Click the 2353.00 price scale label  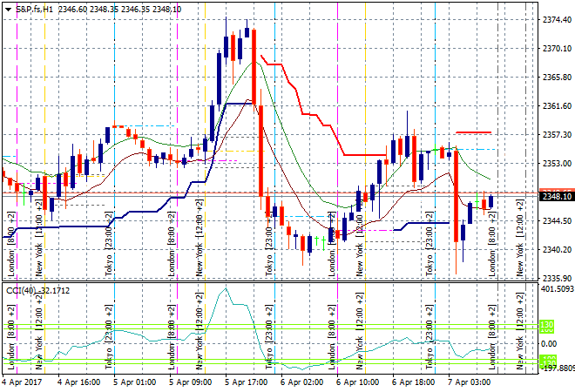click(x=556, y=163)
